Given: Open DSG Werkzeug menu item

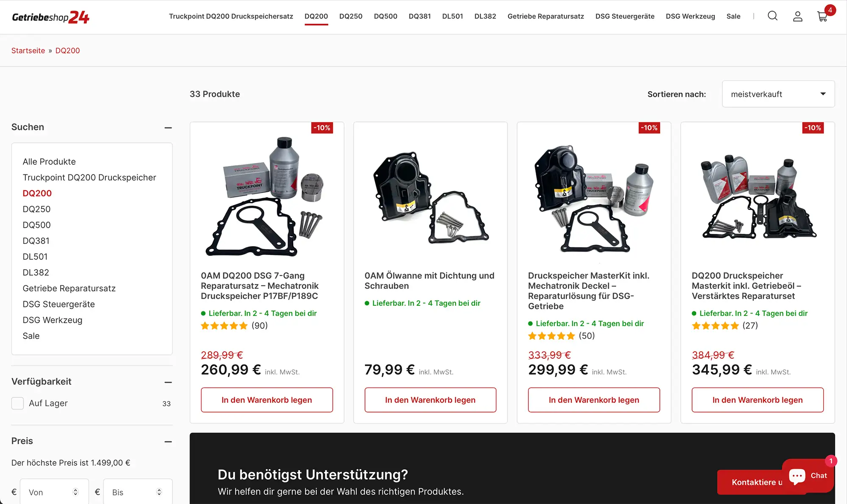Looking at the screenshot, I should tap(690, 16).
